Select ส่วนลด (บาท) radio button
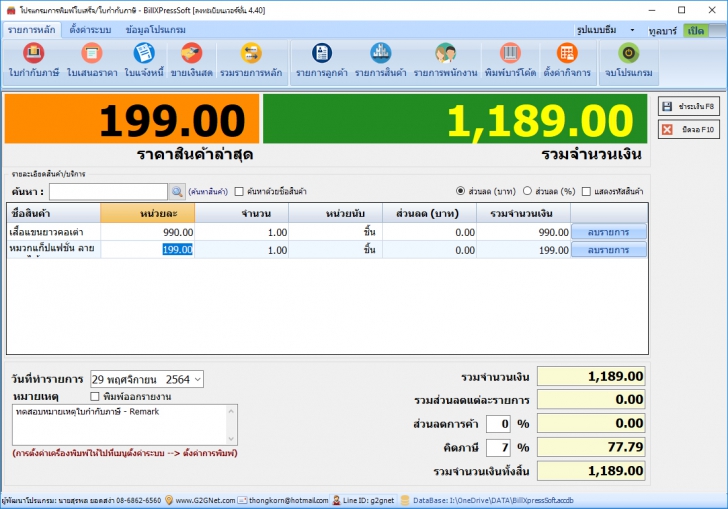This screenshot has height=509, width=728. (460, 191)
